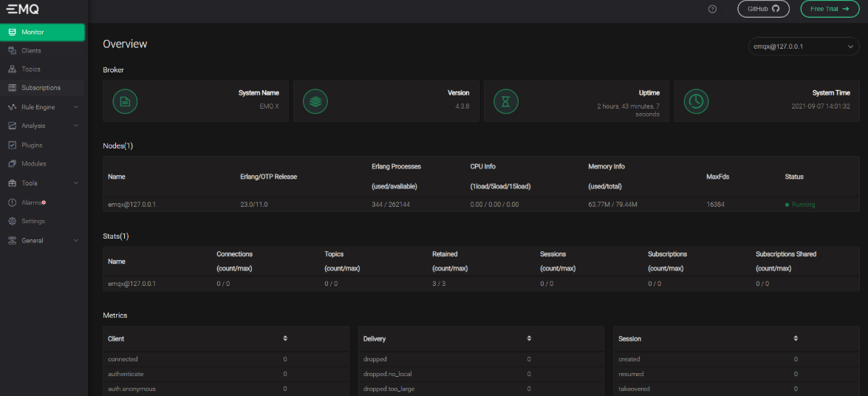Screen dimensions: 868x396
Task: Click the Modules sidebar icon
Action: tap(12, 164)
